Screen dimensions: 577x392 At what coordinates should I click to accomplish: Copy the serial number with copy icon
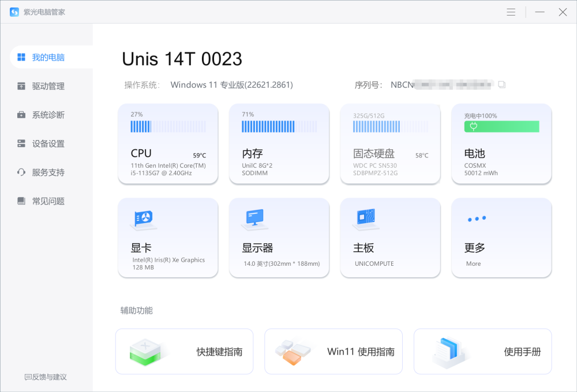[501, 85]
